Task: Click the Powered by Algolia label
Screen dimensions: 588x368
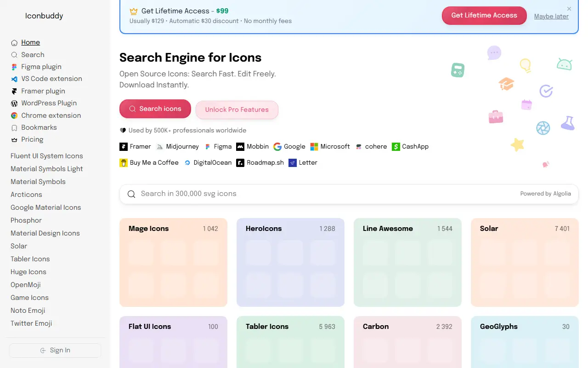Action: 546,194
